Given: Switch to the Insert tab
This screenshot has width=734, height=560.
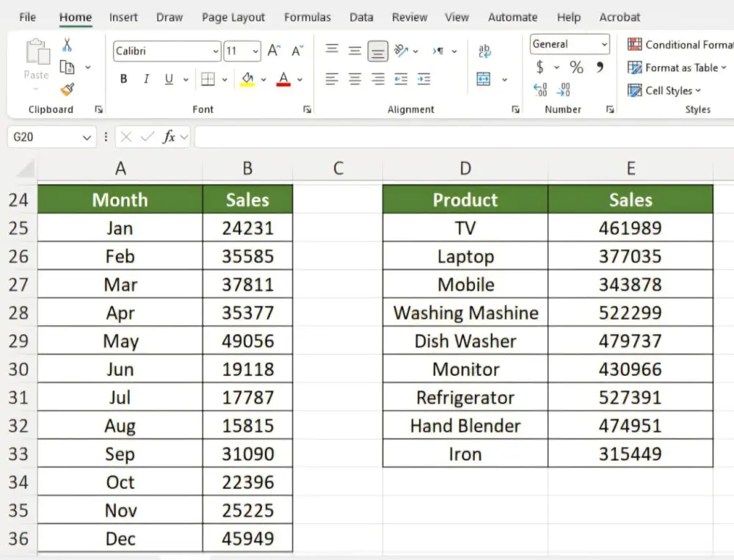Looking at the screenshot, I should 123,18.
